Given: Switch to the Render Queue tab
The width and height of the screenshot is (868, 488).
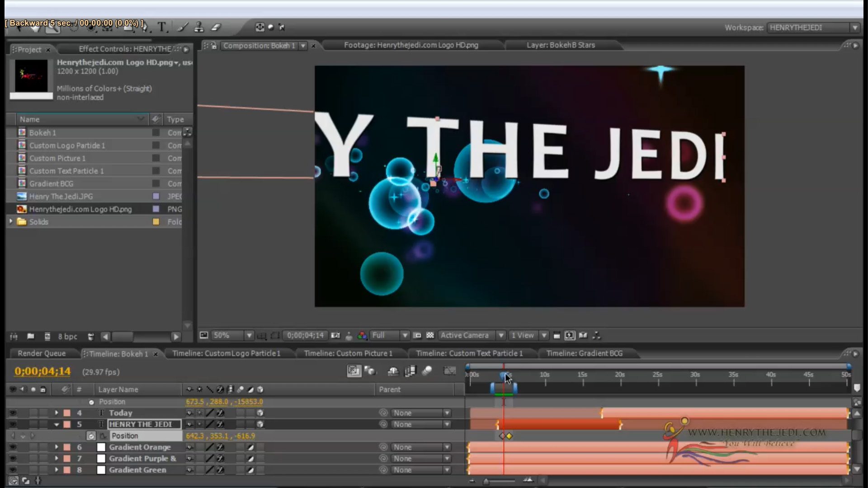Looking at the screenshot, I should pos(42,353).
